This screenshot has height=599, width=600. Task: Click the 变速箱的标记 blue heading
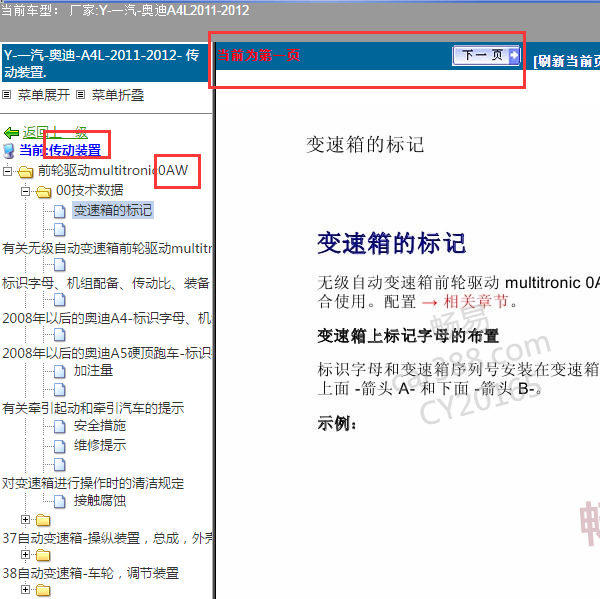click(x=391, y=243)
